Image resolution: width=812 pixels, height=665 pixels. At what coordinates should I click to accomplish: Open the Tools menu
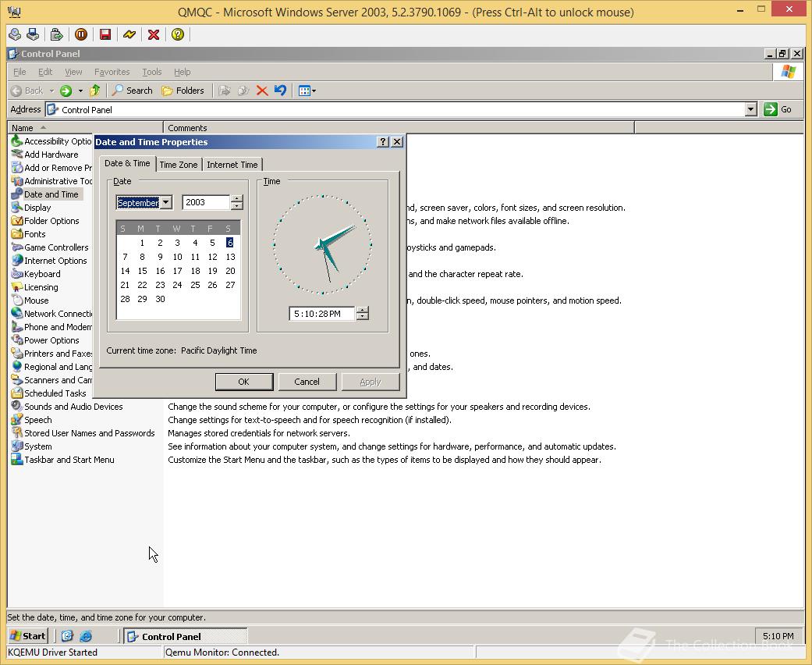pyautogui.click(x=152, y=72)
